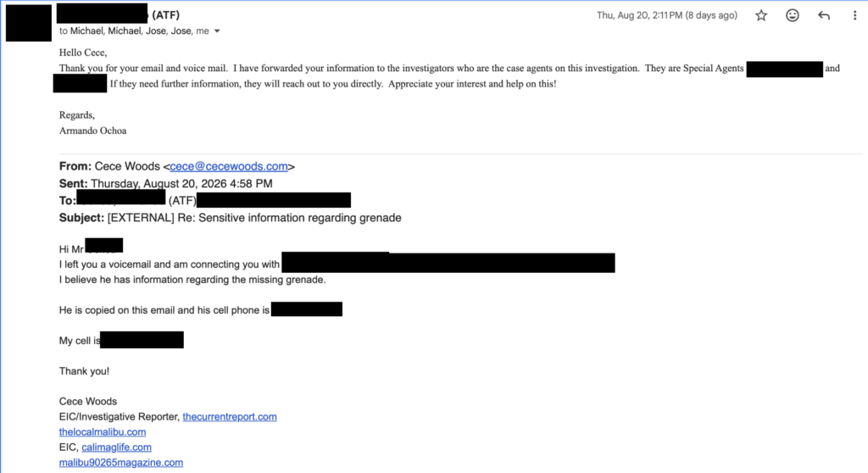The height and width of the screenshot is (473, 868).
Task: Star this email from ATF sender
Action: pos(761,15)
